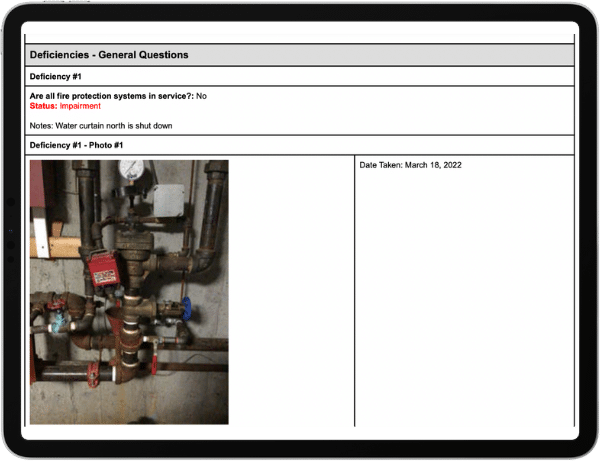
Task: Click the Date Taken March 18, 2022 text
Action: point(410,165)
